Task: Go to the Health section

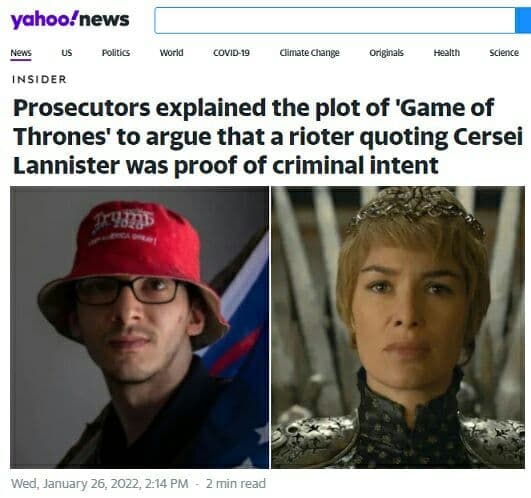Action: click(447, 53)
